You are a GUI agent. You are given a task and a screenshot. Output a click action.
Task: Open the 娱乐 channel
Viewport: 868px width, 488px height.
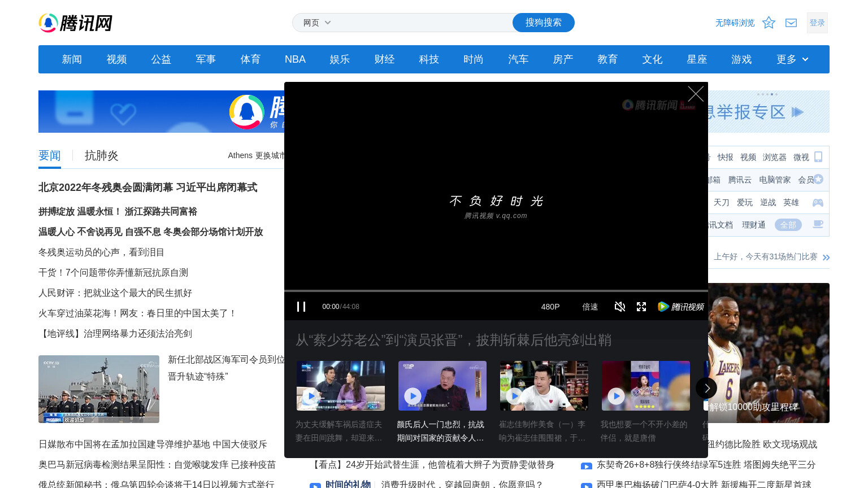tap(340, 59)
